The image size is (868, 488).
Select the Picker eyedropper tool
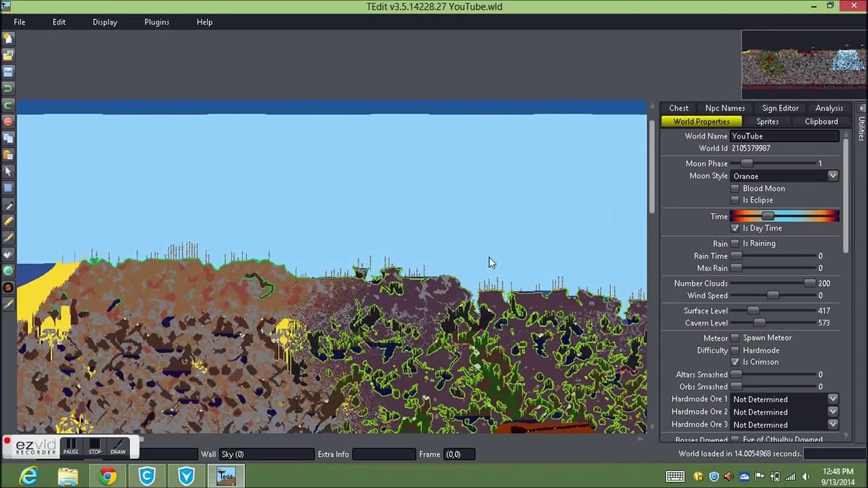8,205
